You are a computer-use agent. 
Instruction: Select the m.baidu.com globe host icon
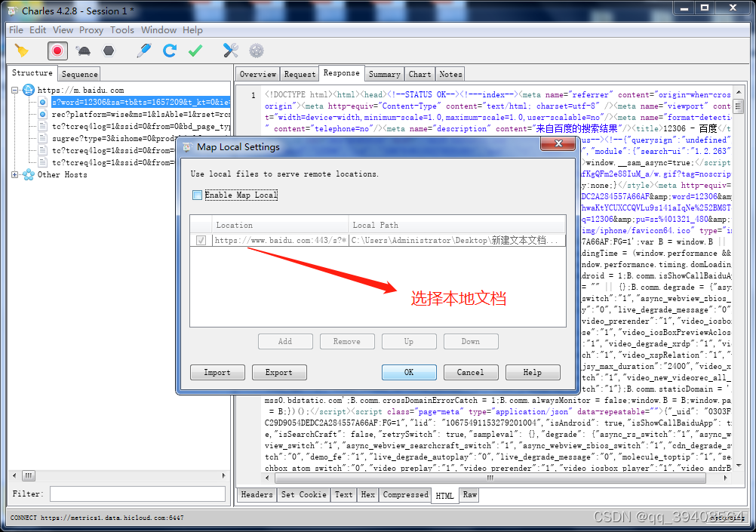point(29,90)
